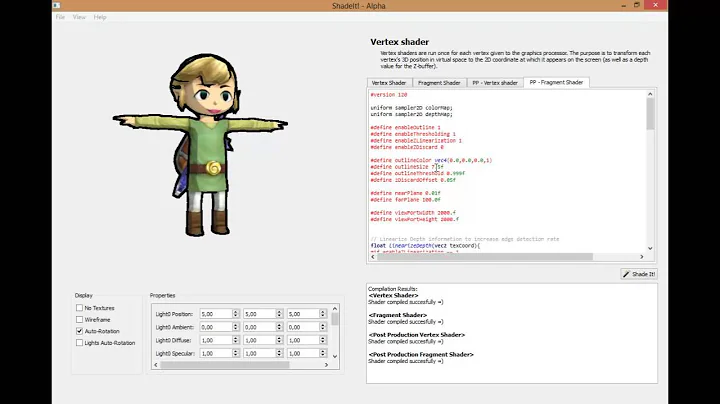Click 'uniform sampler2D colorMap;' code line

[411, 108]
